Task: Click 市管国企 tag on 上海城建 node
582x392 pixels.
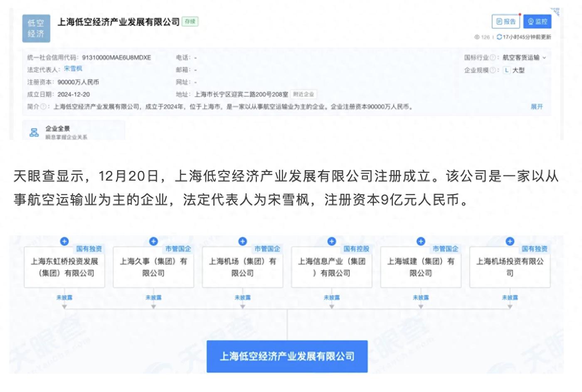Action: tap(445, 249)
